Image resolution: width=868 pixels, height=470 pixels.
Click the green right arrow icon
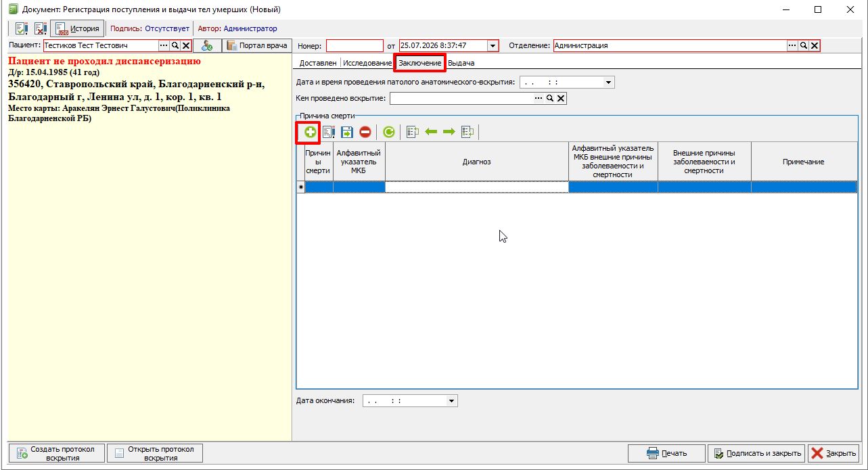click(449, 132)
